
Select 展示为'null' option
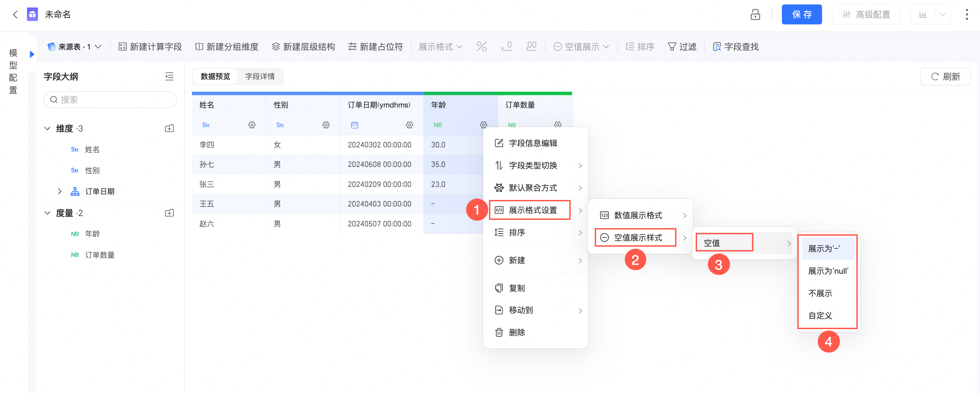[x=828, y=271]
